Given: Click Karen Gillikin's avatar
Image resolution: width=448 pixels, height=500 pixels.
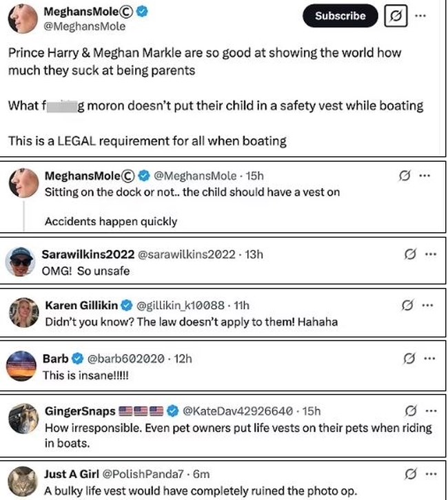Looking at the screenshot, I should pos(21,313).
